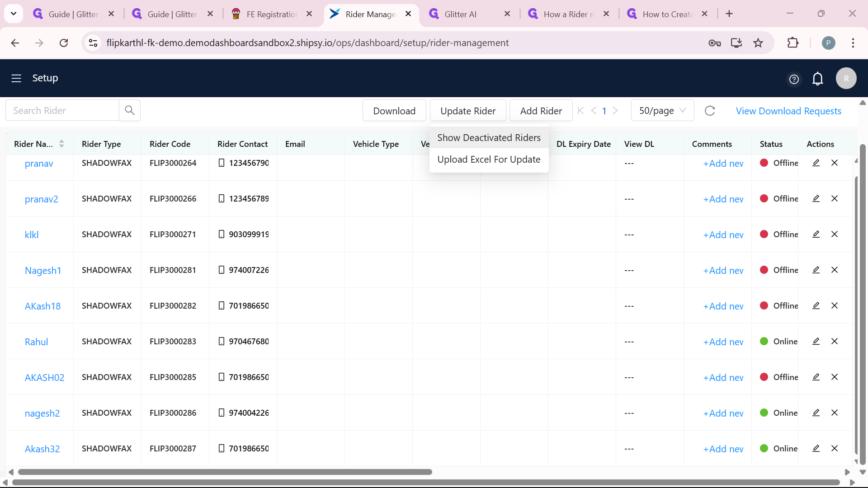This screenshot has height=488, width=868.
Task: Click the help question mark icon
Action: [794, 79]
